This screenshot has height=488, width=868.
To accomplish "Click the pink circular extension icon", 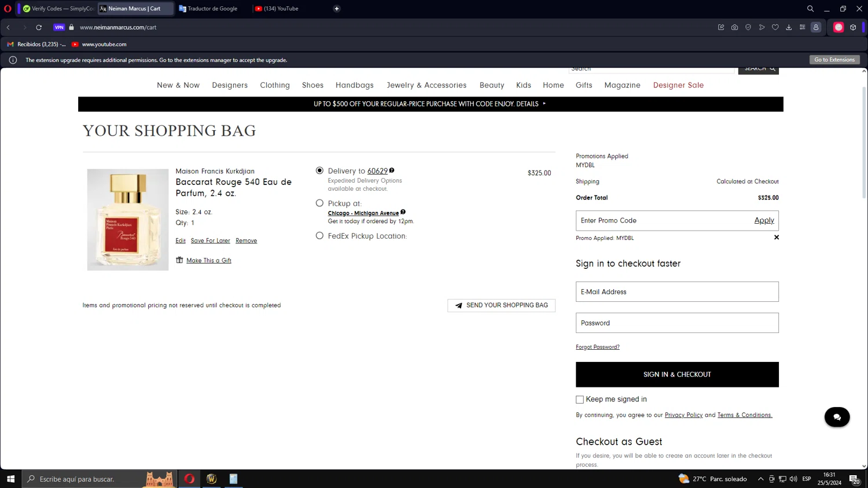I will point(838,27).
